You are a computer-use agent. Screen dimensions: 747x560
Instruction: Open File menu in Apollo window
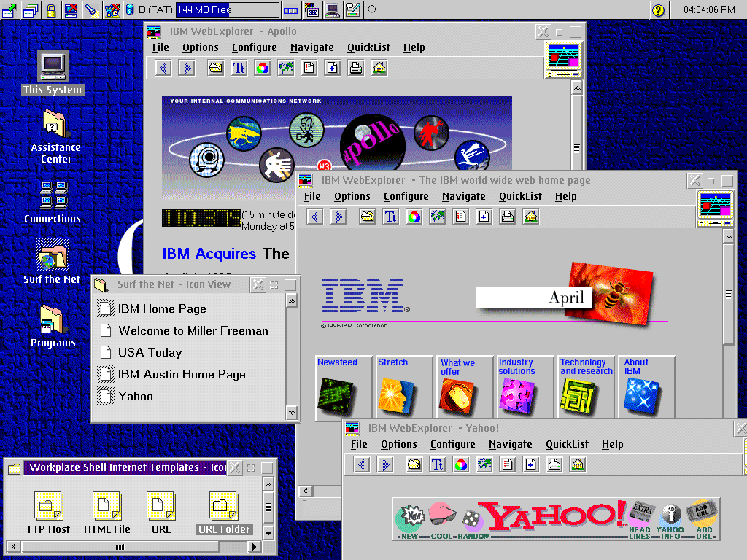pos(160,47)
